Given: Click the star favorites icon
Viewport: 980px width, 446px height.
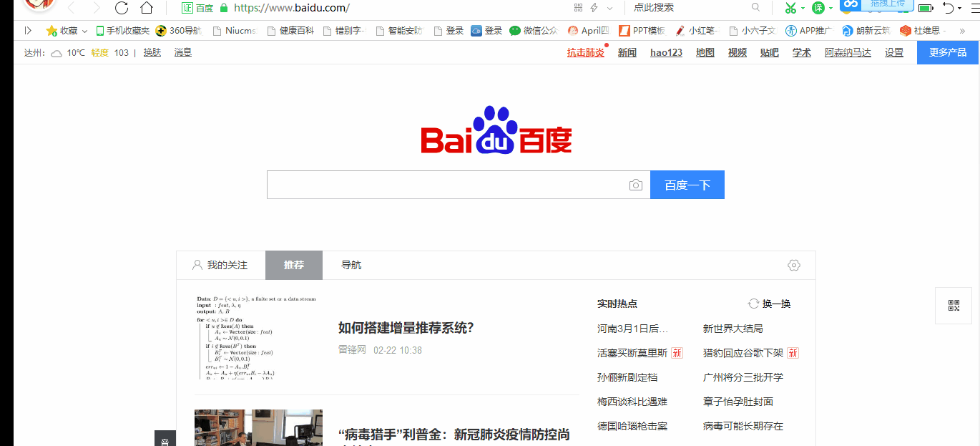Looking at the screenshot, I should pos(52,31).
